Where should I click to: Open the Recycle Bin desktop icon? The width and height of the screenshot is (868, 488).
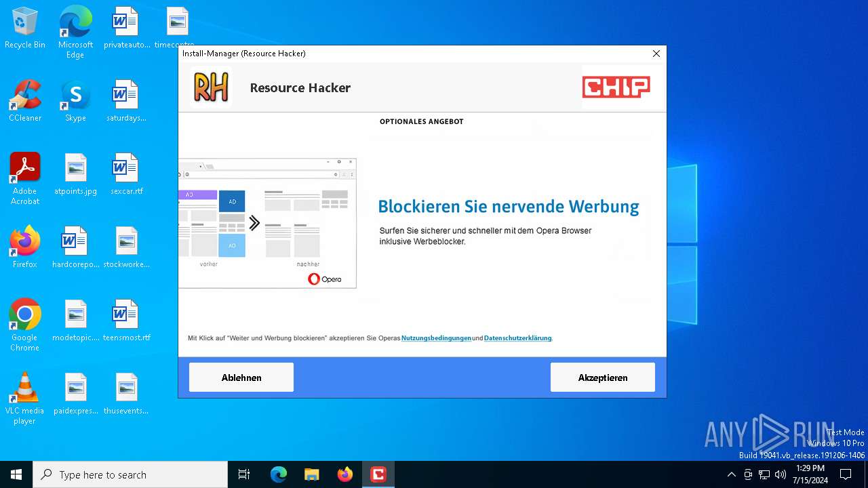pos(25,28)
